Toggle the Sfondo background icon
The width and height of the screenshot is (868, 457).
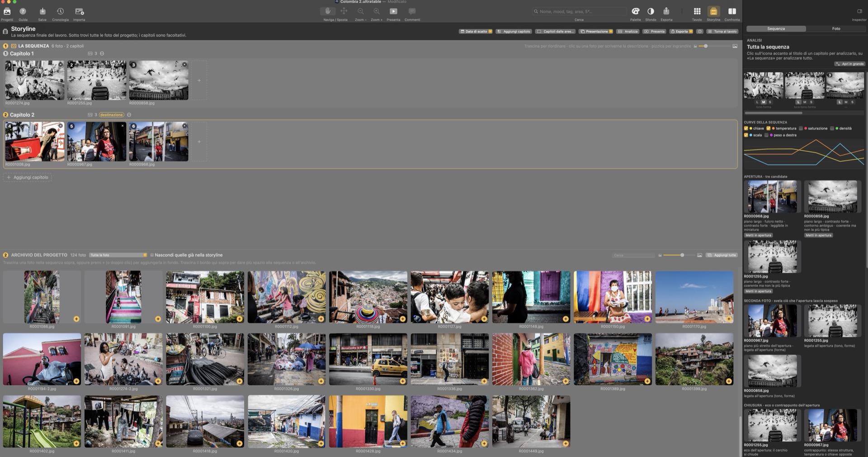point(651,11)
